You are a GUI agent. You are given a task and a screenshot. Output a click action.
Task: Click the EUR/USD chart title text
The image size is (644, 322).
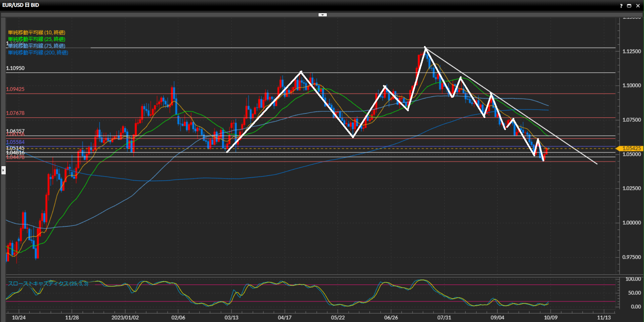click(x=20, y=5)
